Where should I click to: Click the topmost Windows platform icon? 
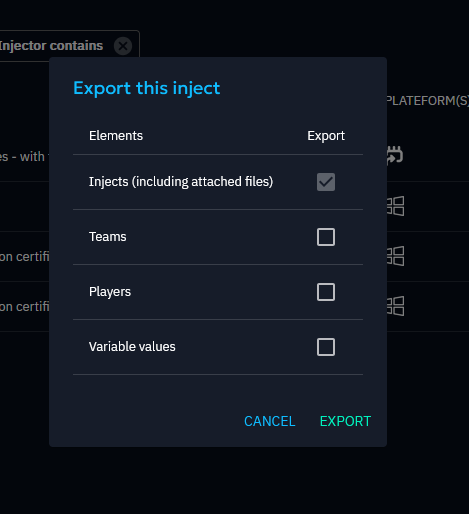click(x=395, y=206)
